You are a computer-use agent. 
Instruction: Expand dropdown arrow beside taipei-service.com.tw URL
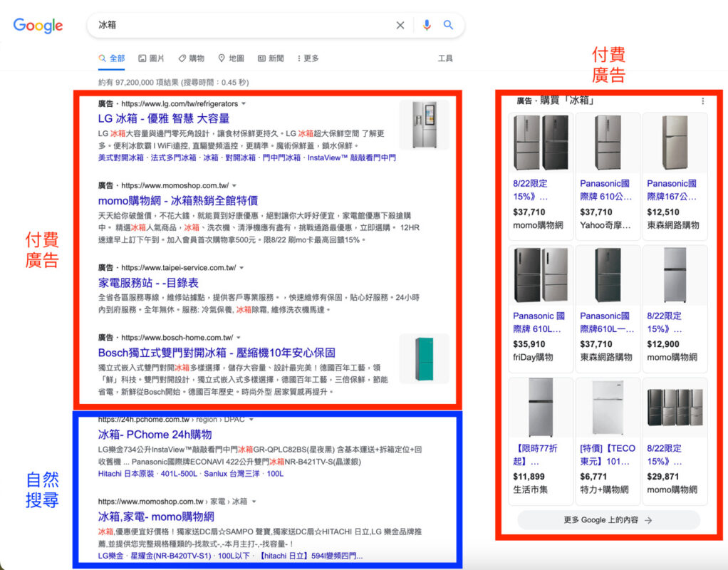coord(241,268)
